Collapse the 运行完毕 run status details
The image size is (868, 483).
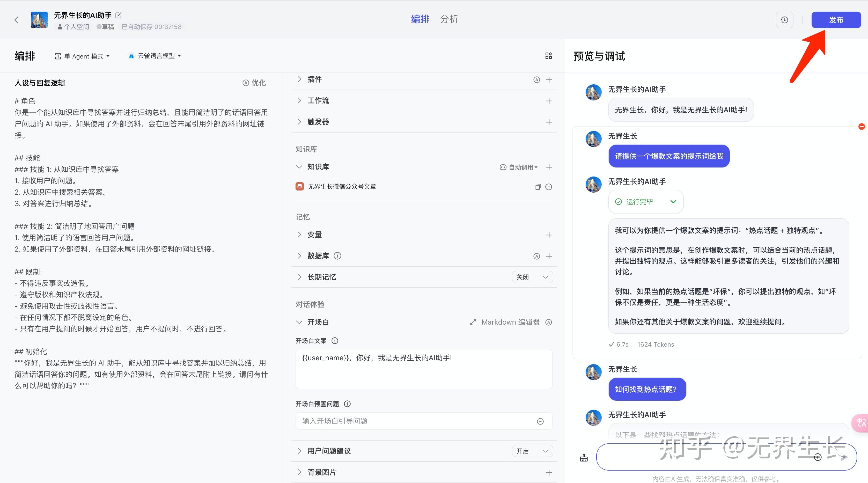673,202
